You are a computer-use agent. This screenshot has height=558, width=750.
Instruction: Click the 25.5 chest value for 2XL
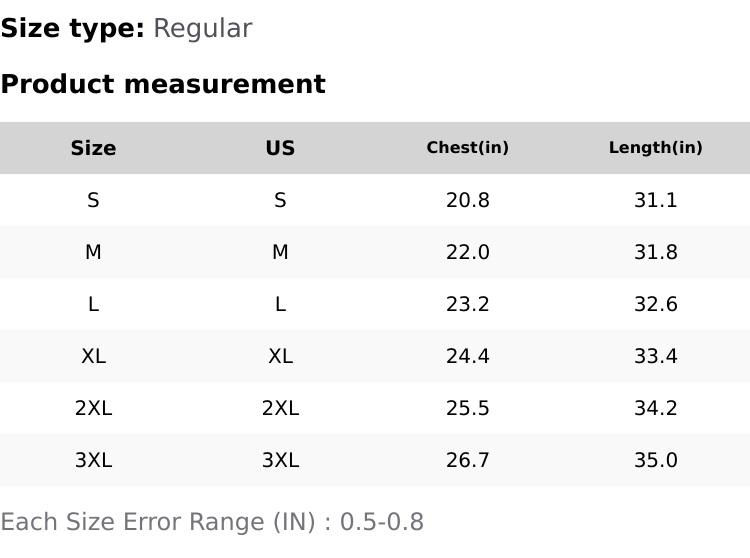click(x=467, y=408)
